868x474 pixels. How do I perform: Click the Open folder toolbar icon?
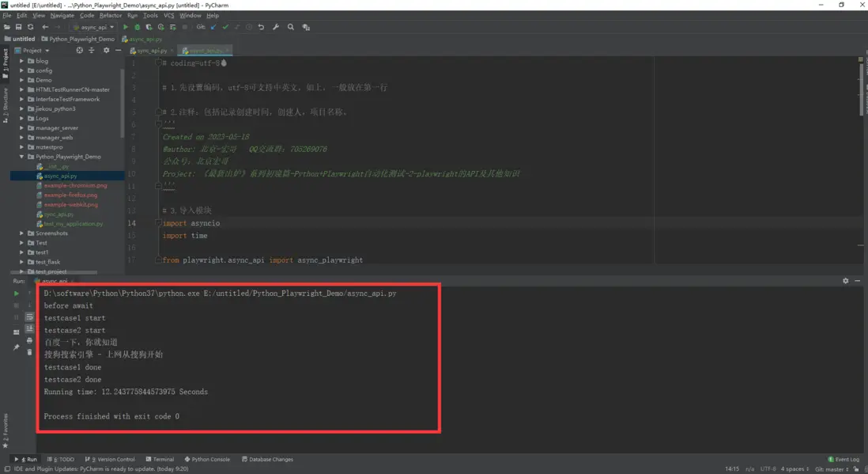(6, 27)
